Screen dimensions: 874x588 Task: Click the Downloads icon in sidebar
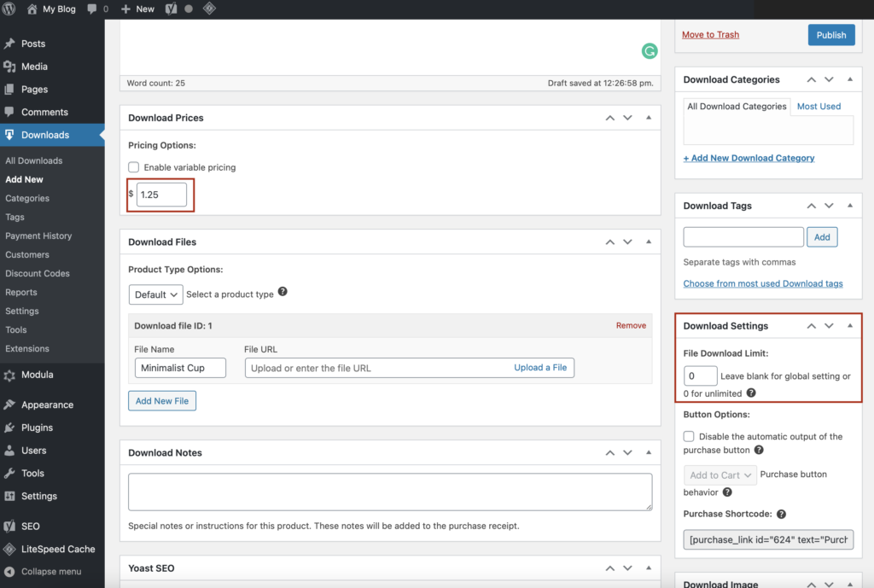tap(9, 135)
